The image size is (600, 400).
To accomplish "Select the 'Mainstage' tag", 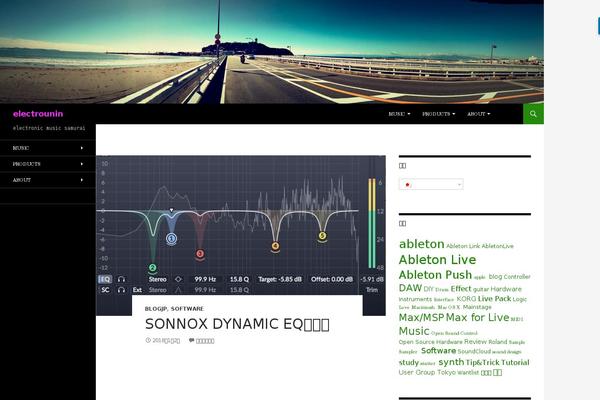I will (477, 307).
